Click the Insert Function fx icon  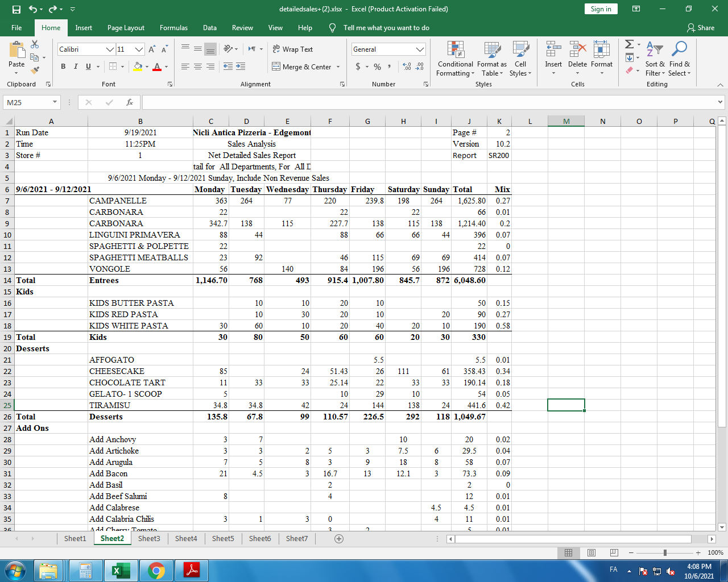click(130, 102)
